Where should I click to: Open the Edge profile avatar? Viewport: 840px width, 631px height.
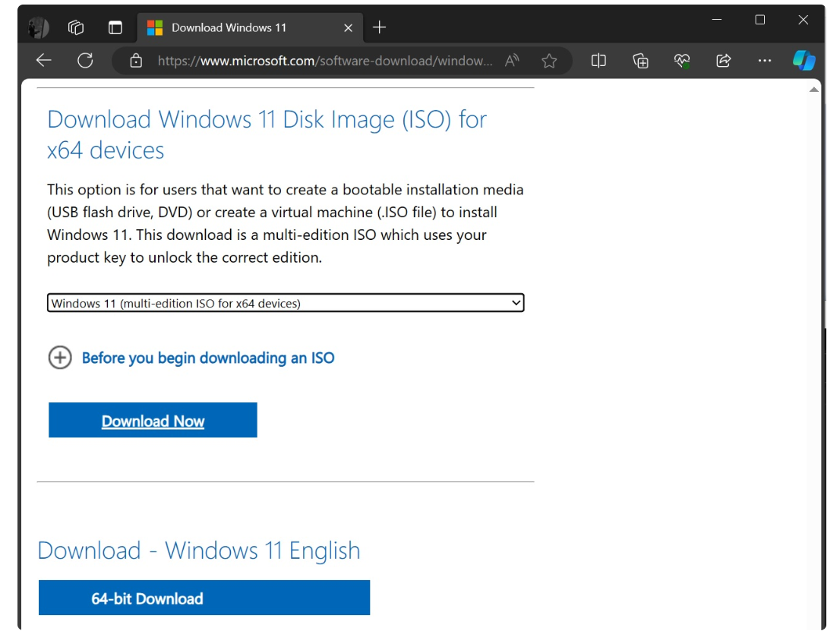pos(39,27)
